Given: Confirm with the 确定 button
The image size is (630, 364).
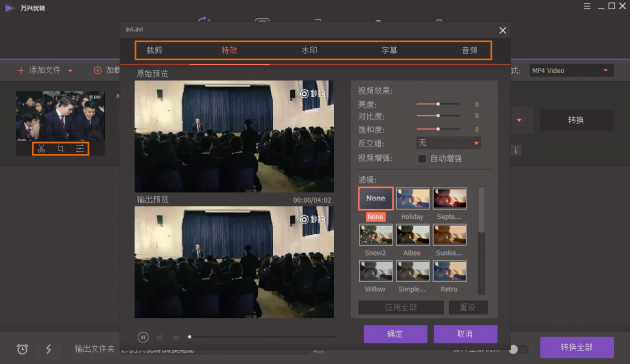Looking at the screenshot, I should pos(395,334).
